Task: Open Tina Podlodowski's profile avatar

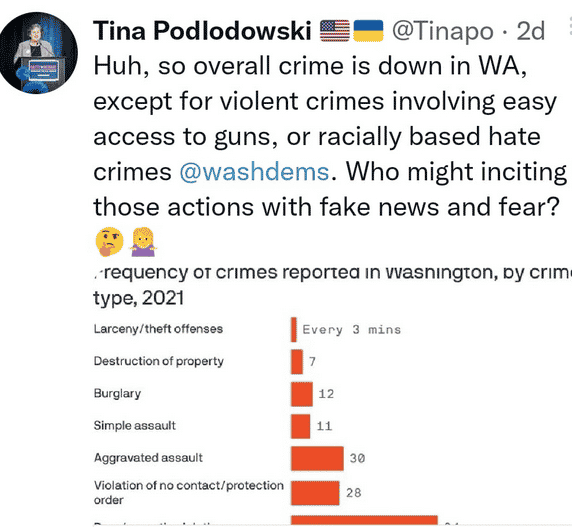Action: point(37,53)
